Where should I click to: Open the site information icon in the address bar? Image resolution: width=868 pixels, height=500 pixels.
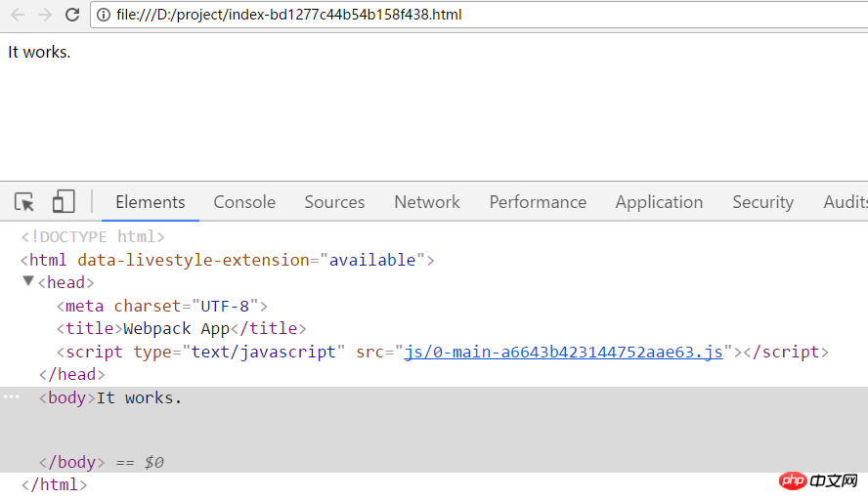[x=104, y=15]
